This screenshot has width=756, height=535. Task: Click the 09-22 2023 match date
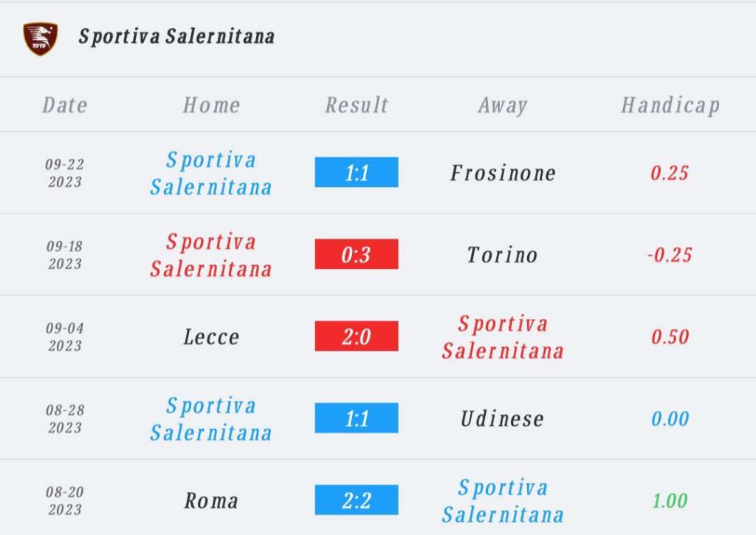coord(65,173)
